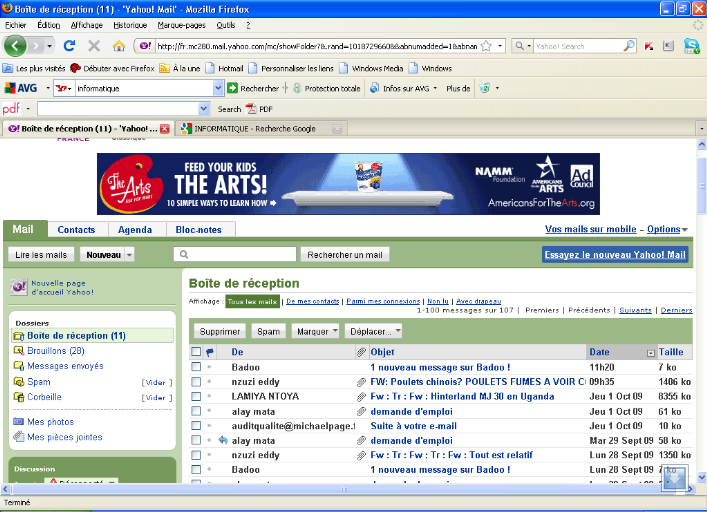Reload the page with the refresh icon

[x=69, y=46]
